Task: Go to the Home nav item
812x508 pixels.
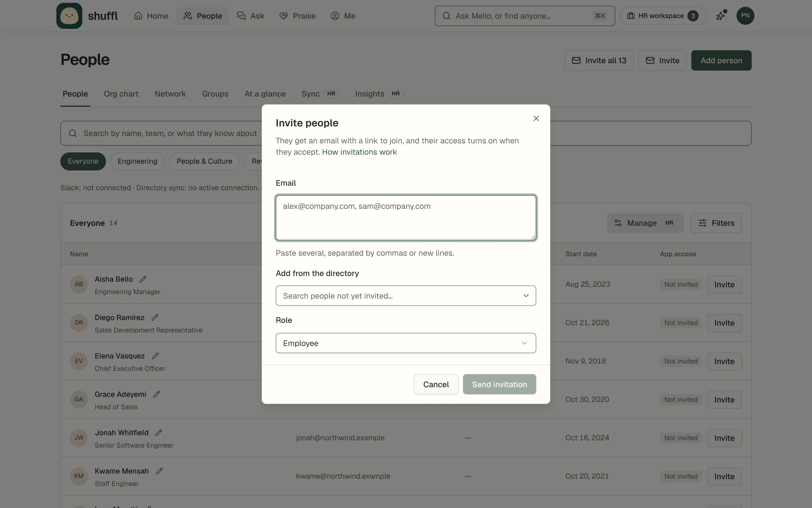Action: tap(151, 16)
